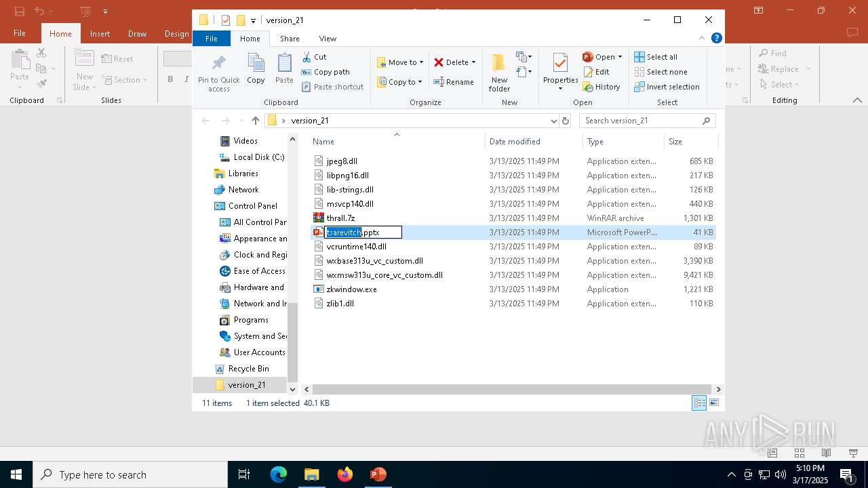Open notification center on taskbar

(x=846, y=474)
